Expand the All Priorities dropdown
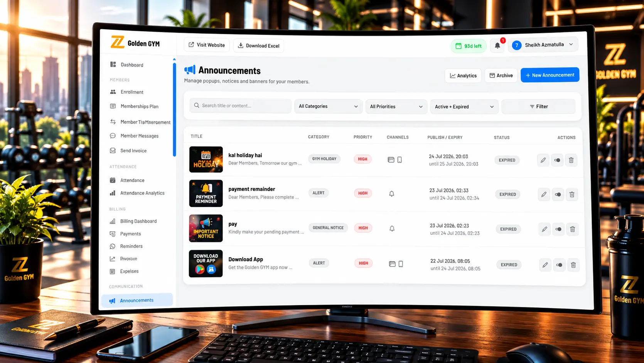The height and width of the screenshot is (363, 644). click(x=396, y=107)
